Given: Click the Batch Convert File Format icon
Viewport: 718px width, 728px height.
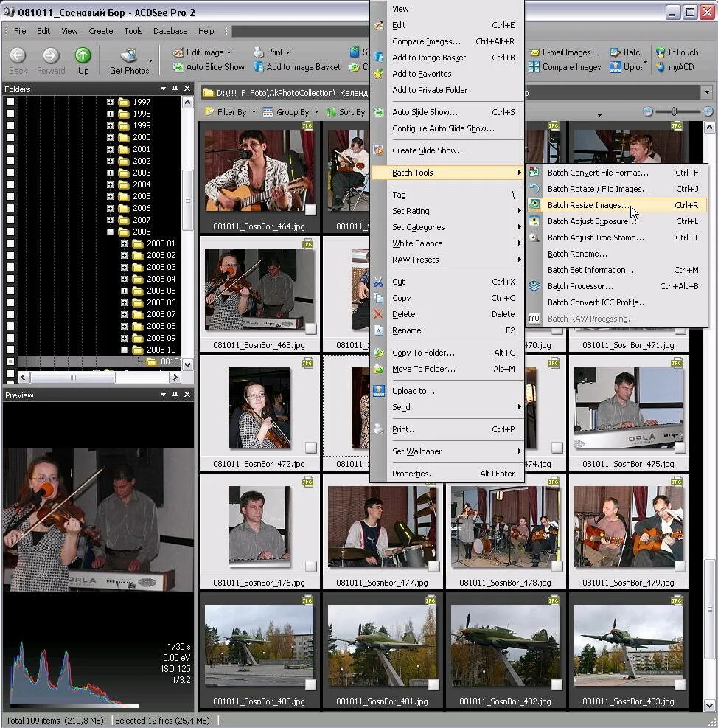Looking at the screenshot, I should [x=534, y=173].
